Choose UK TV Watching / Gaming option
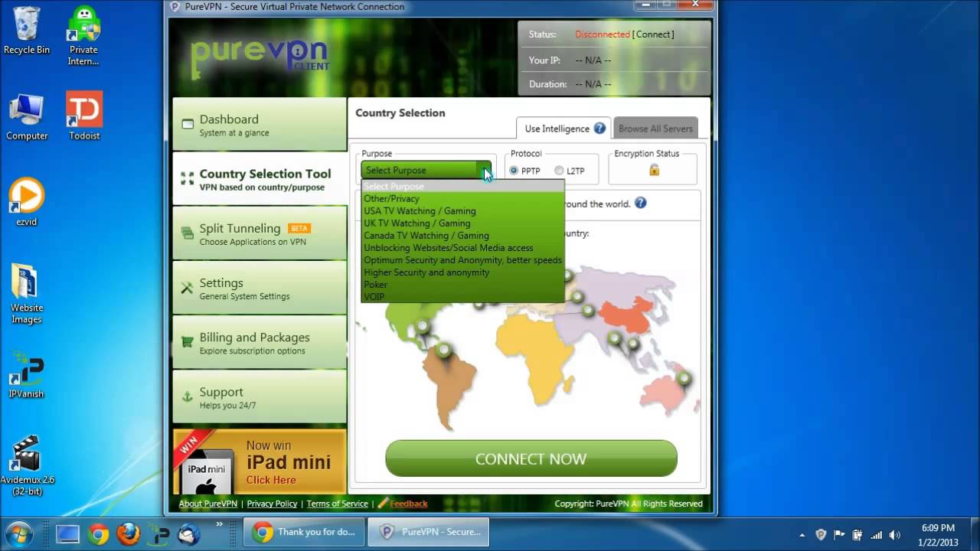 coord(462,223)
